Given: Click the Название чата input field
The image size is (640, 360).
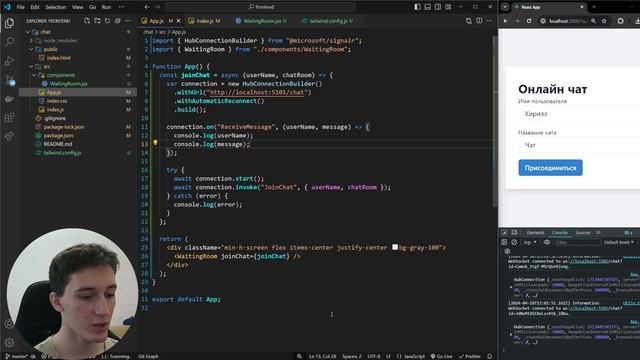Looking at the screenshot, I should (579, 145).
